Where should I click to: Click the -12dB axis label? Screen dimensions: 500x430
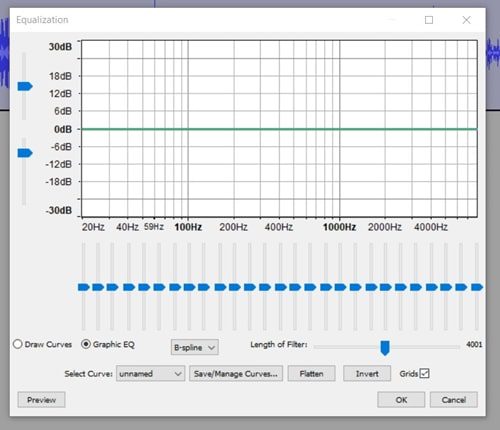[x=59, y=164]
